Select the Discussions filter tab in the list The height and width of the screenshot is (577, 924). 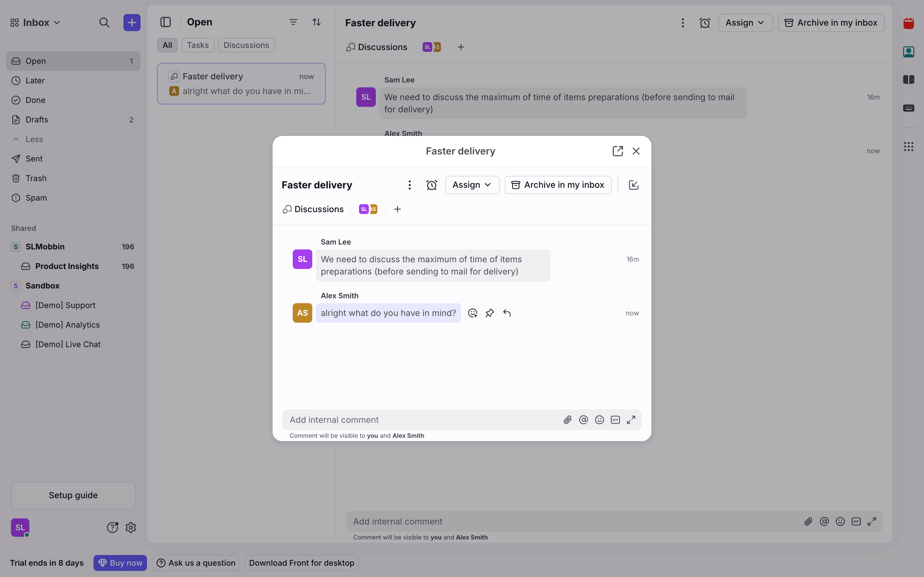246,45
